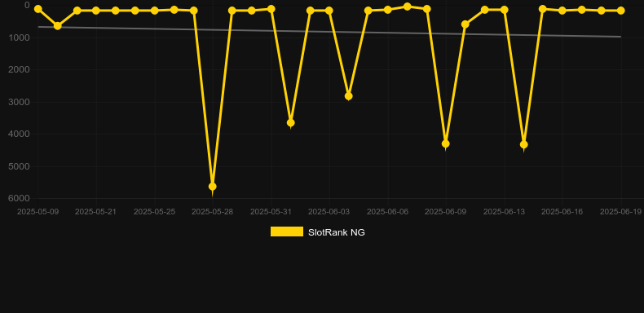644x313 pixels.
Task: Select the data point above 2025-06-03
Action: 329,11
